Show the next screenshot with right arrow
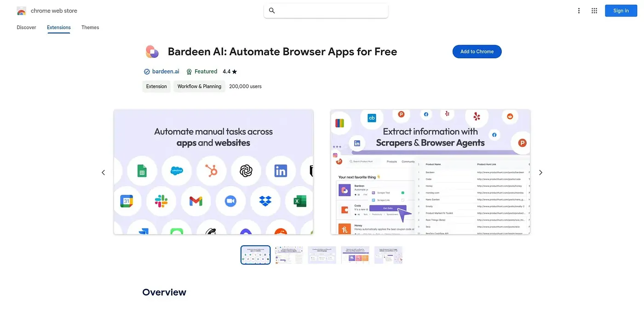 coord(540,172)
